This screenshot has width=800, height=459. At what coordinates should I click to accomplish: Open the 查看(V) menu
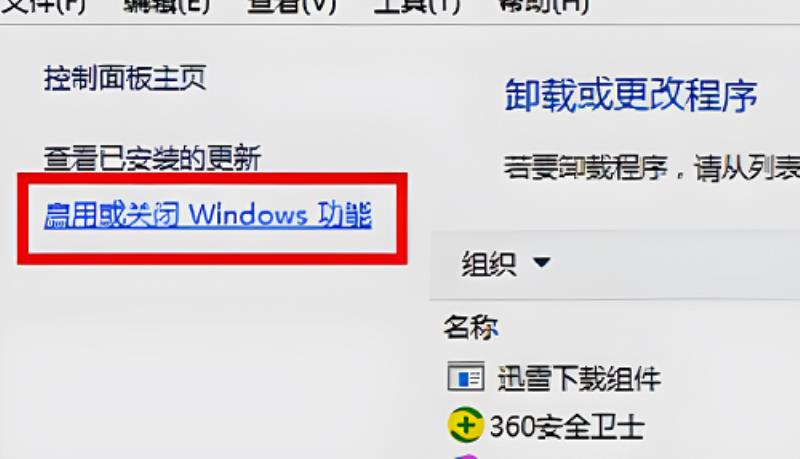coord(291,6)
